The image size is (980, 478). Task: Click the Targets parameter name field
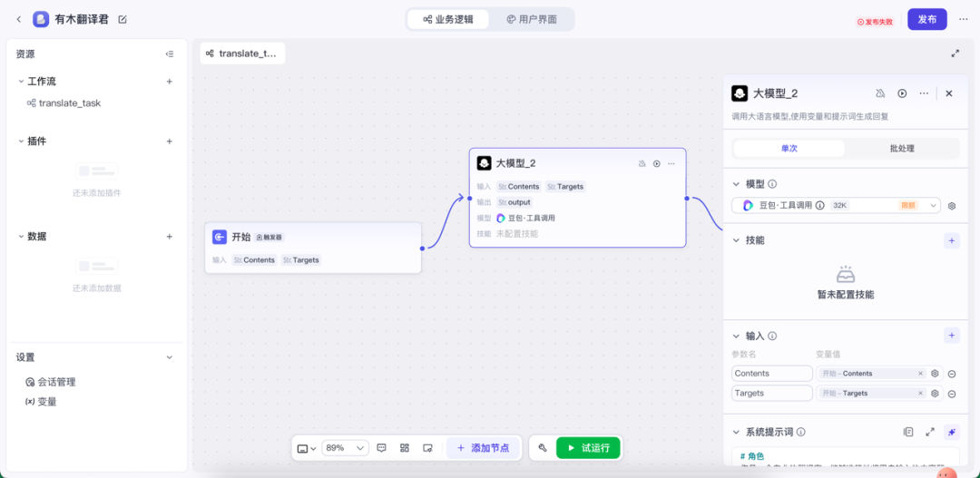click(772, 394)
